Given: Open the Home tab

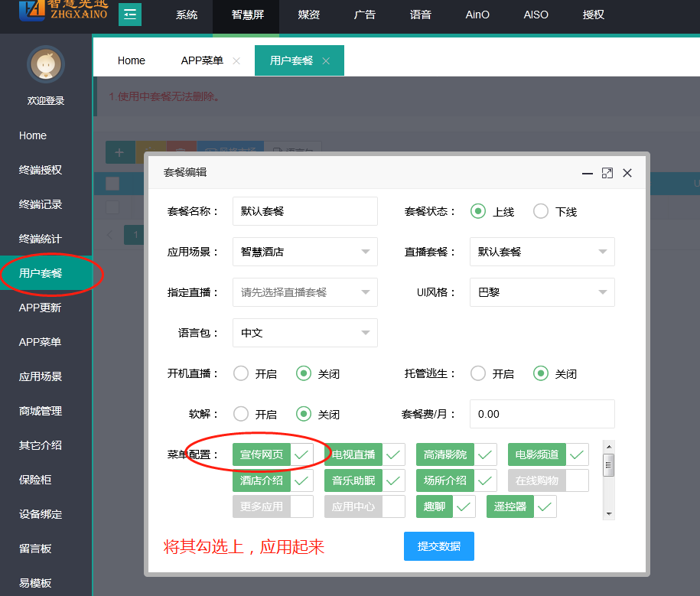Looking at the screenshot, I should 132,60.
